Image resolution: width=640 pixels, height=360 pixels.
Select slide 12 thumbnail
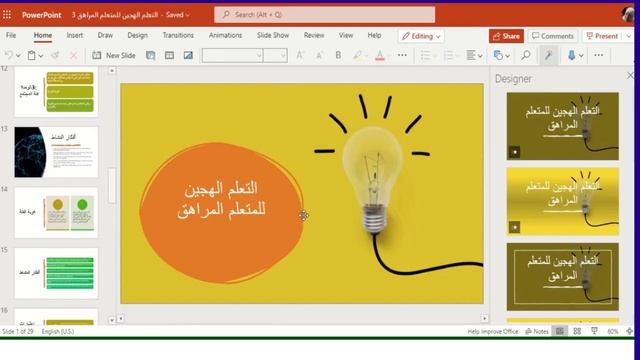[x=56, y=92]
